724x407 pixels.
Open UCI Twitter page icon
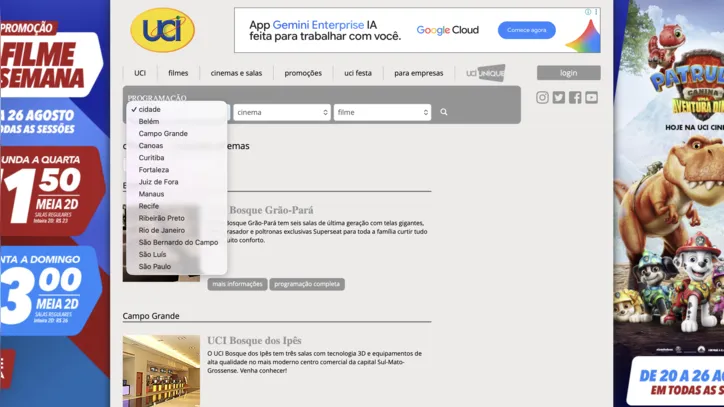[x=559, y=97]
